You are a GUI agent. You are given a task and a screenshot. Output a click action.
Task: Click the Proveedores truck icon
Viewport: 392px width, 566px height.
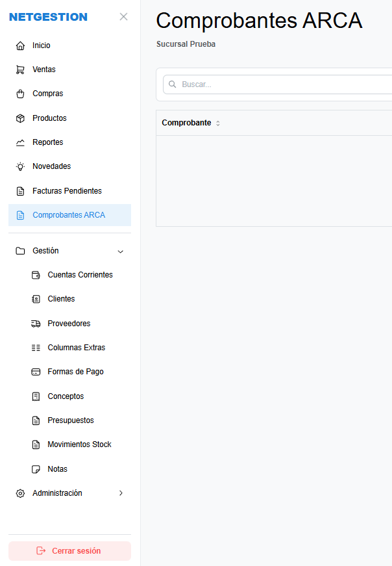(36, 323)
